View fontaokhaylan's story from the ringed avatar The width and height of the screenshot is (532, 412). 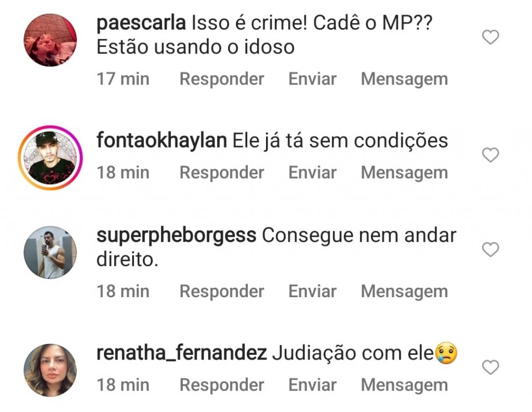(50, 158)
